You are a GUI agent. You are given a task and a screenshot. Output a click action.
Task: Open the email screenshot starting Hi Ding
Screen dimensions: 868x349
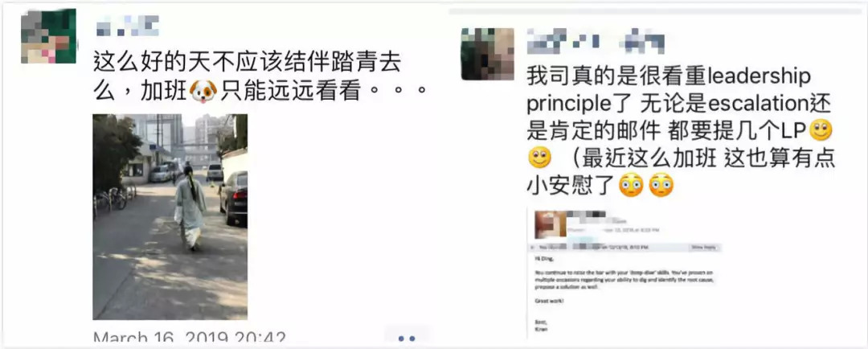(x=624, y=273)
